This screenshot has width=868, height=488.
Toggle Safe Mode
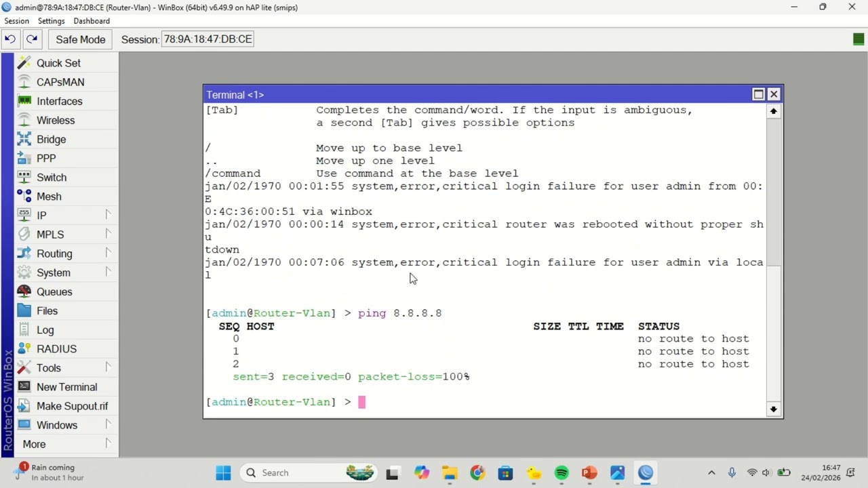coord(80,39)
